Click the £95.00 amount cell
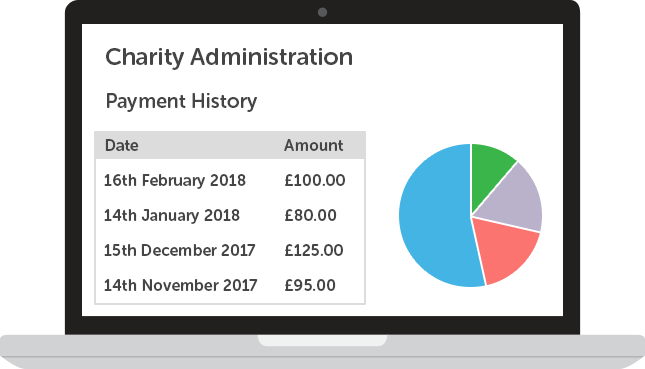Image resolution: width=645 pixels, height=369 pixels. 310,285
